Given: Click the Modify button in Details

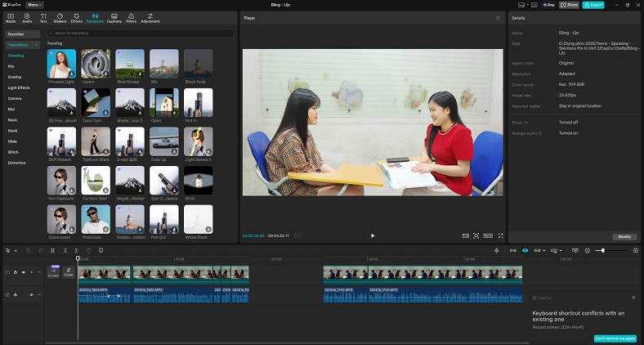Looking at the screenshot, I should click(624, 237).
